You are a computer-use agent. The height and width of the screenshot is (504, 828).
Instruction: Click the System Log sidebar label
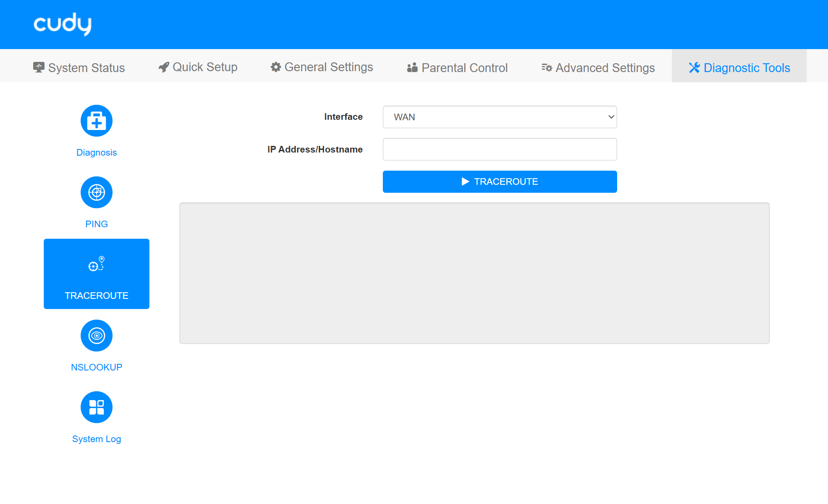click(x=96, y=439)
